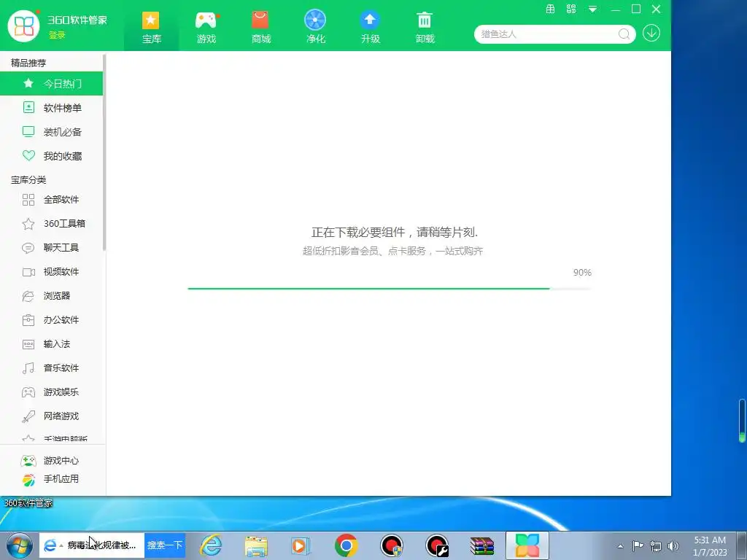Click the taskbar search text field
Viewport: 747px width, 560px height.
92,545
